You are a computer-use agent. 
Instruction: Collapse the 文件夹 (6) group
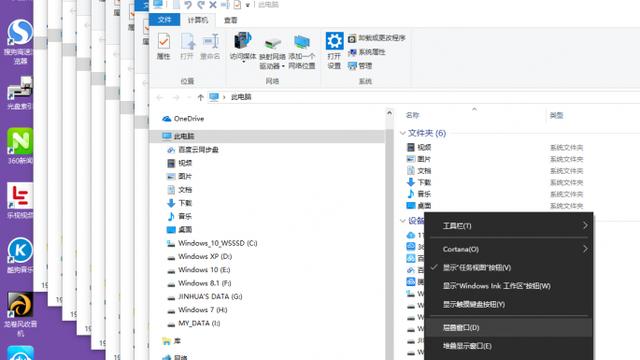[403, 133]
